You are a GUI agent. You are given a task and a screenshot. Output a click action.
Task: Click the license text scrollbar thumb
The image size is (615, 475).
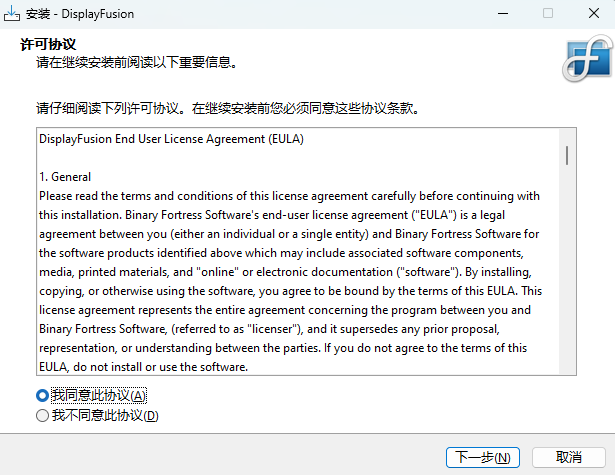567,155
